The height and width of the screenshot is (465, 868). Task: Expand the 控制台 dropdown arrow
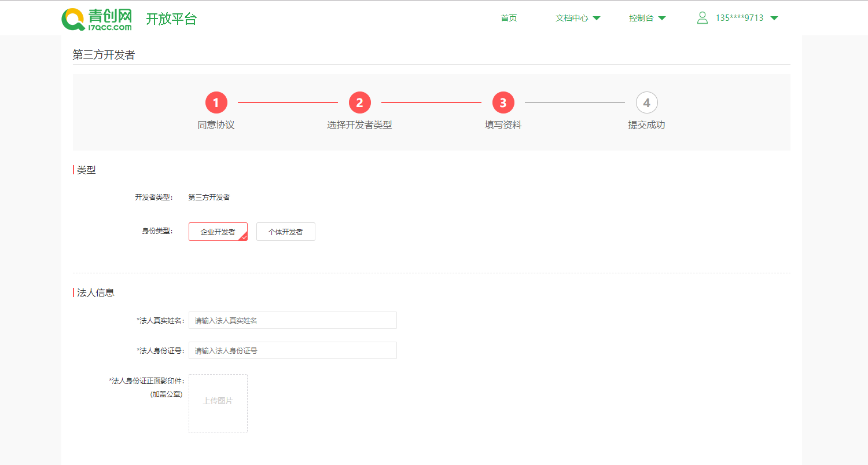point(662,18)
